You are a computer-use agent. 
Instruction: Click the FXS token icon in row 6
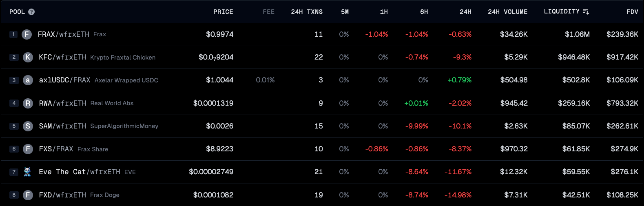(x=28, y=149)
